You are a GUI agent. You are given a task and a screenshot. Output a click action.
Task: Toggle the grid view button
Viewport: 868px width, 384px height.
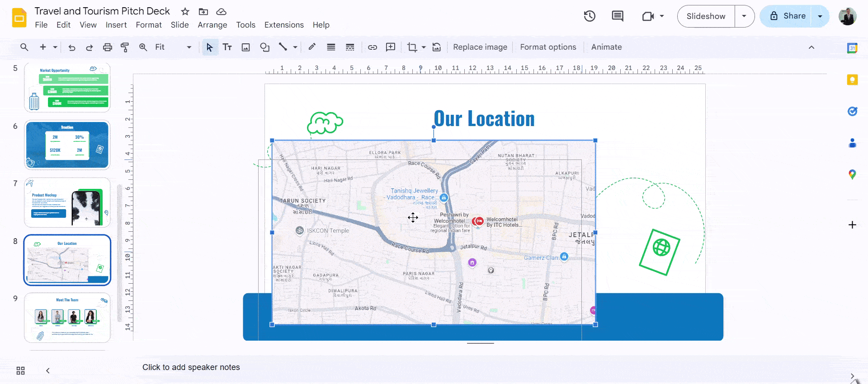[20, 371]
